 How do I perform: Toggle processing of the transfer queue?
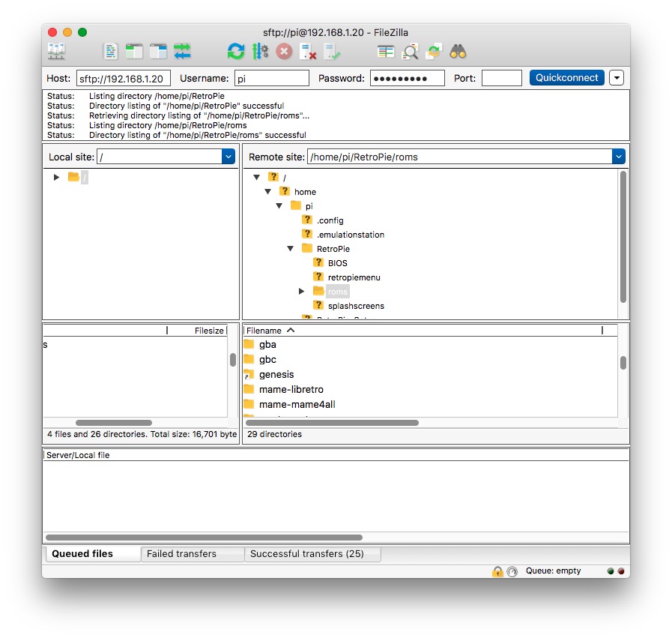[260, 52]
